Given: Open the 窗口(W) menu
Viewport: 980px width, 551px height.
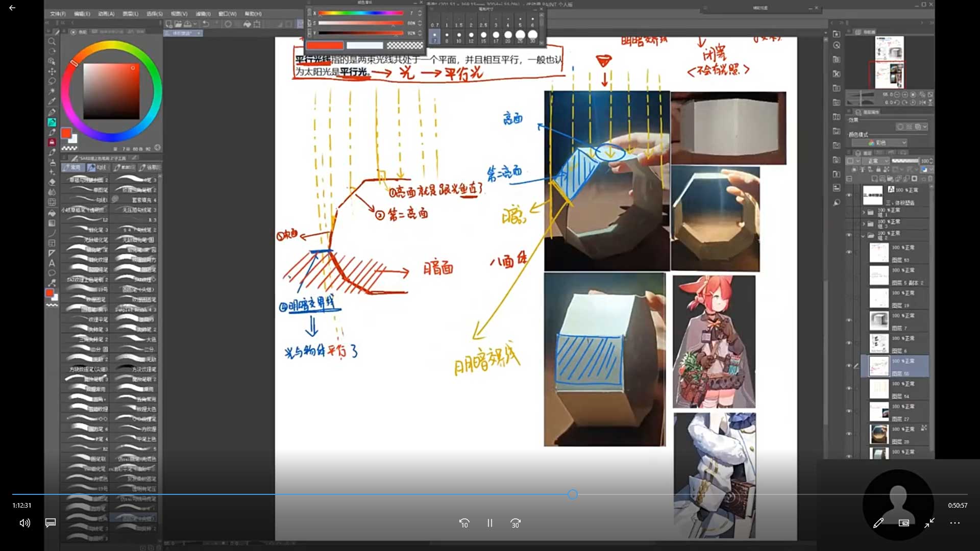Looking at the screenshot, I should pyautogui.click(x=227, y=14).
